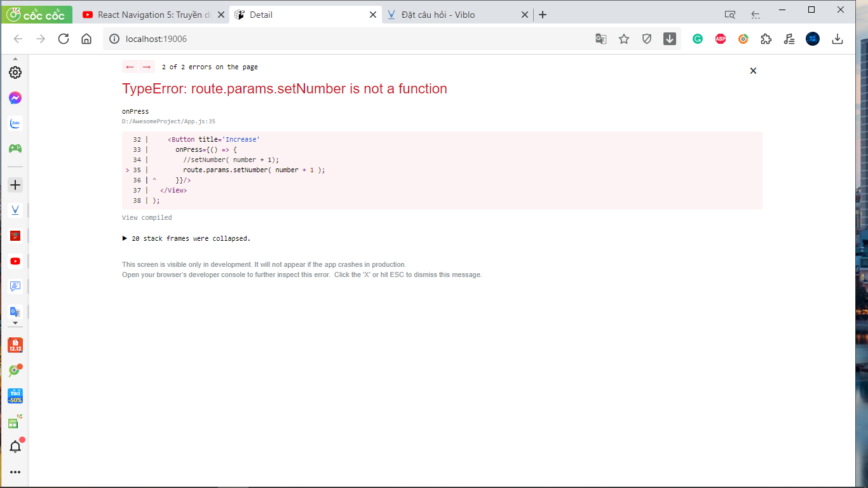Click the D:/AwesomeProject/App.js:35 file path
The height and width of the screenshot is (488, 868).
[169, 121]
